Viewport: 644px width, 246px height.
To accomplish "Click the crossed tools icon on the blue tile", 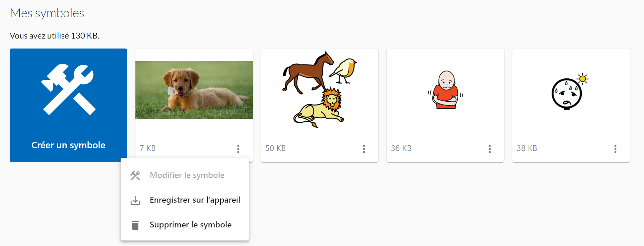I will [x=68, y=89].
